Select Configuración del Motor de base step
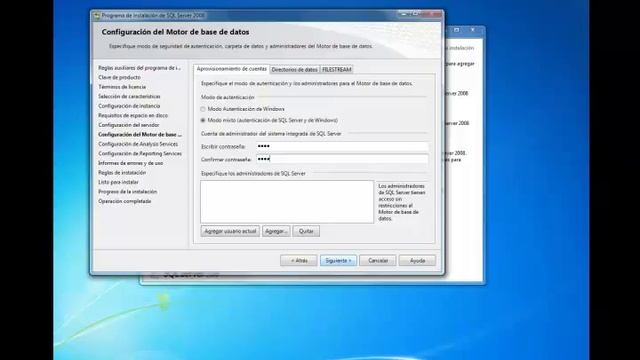This screenshot has height=360, width=640. 140,134
